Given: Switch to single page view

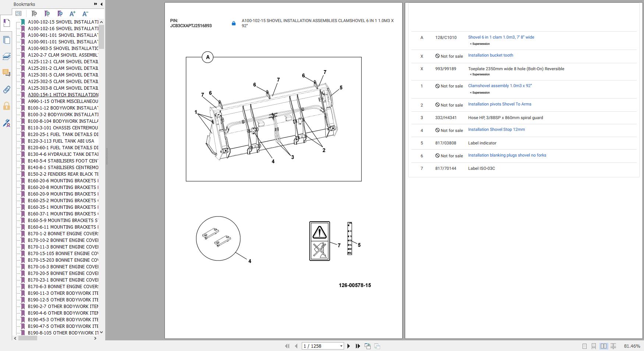Looking at the screenshot, I should pyautogui.click(x=584, y=346).
